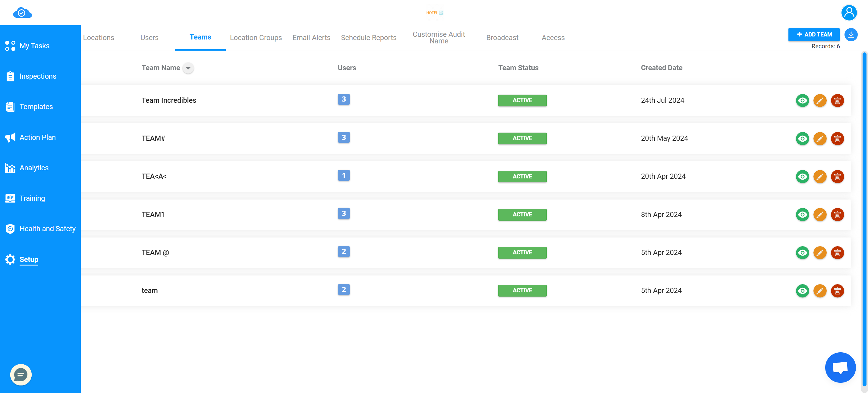Delete the TEAM# team

coord(837,139)
